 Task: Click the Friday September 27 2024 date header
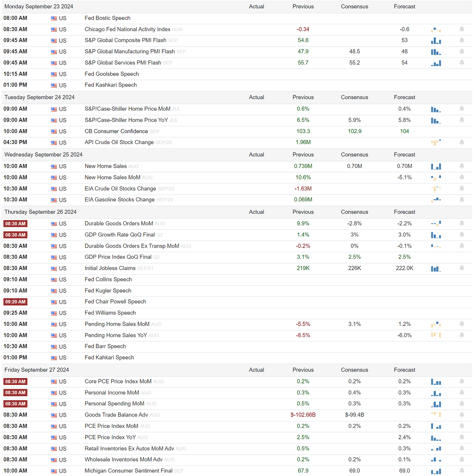pos(36,370)
